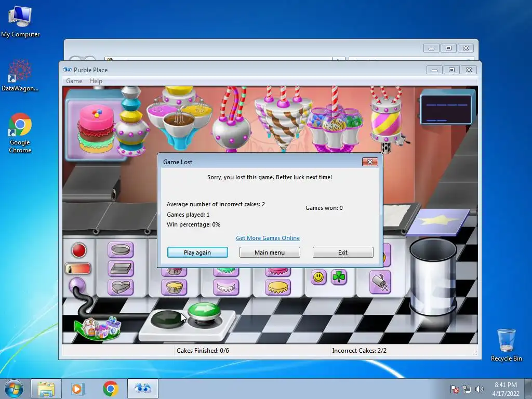The image size is (532, 399).
Task: Open the Recycle Bin desktop icon
Action: (506, 345)
